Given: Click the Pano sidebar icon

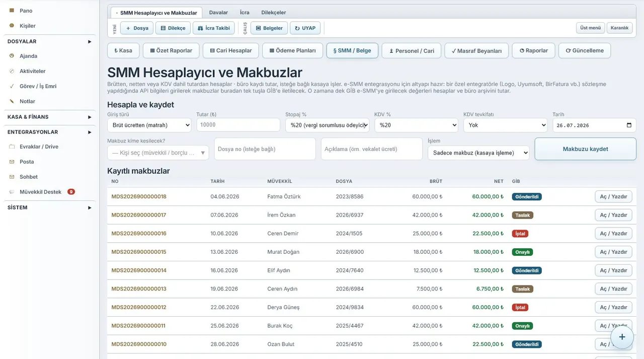Looking at the screenshot, I should (x=12, y=11).
